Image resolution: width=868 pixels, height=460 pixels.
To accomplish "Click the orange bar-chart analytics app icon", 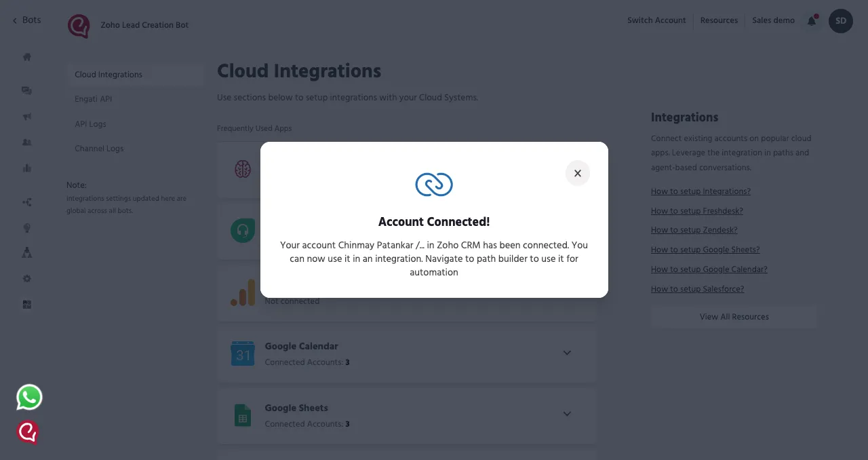I will [243, 292].
